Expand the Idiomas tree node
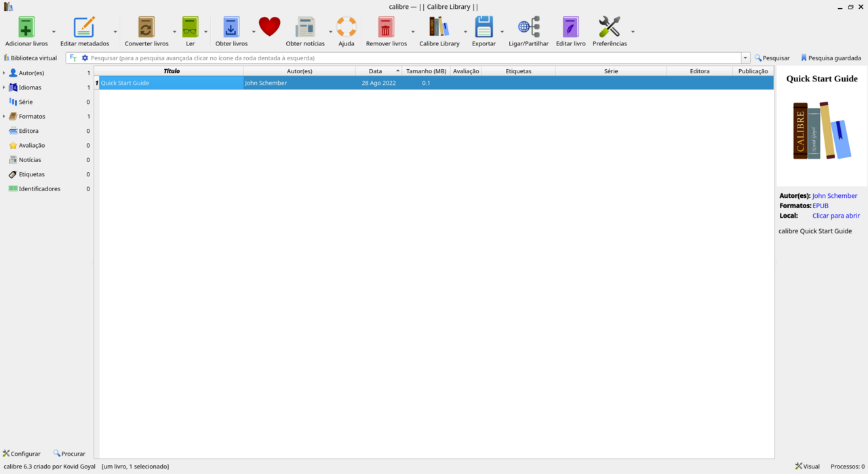Screen dimensions: 868x474 pos(4,87)
